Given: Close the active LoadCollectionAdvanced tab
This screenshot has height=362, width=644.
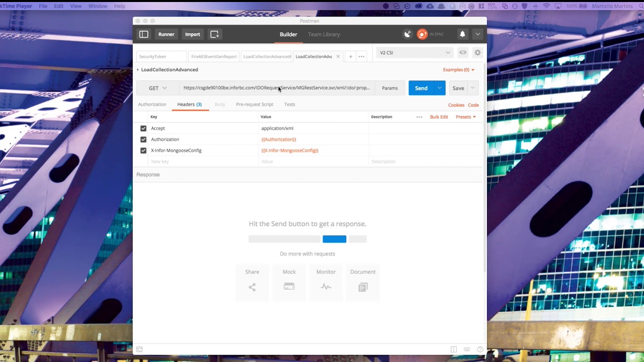Looking at the screenshot, I should pyautogui.click(x=338, y=56).
